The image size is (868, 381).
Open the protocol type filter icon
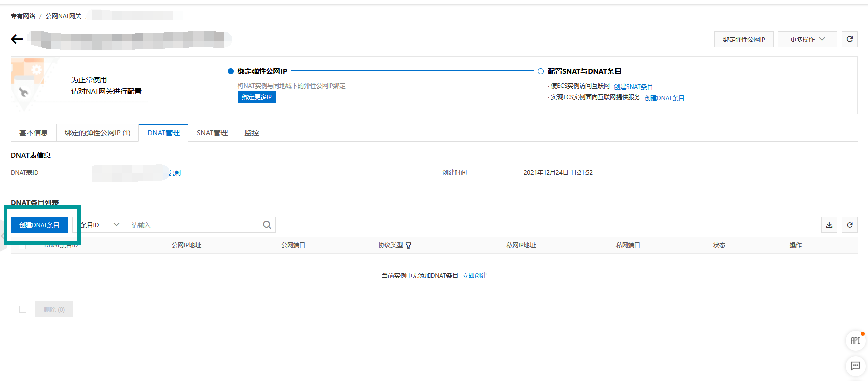click(x=408, y=245)
